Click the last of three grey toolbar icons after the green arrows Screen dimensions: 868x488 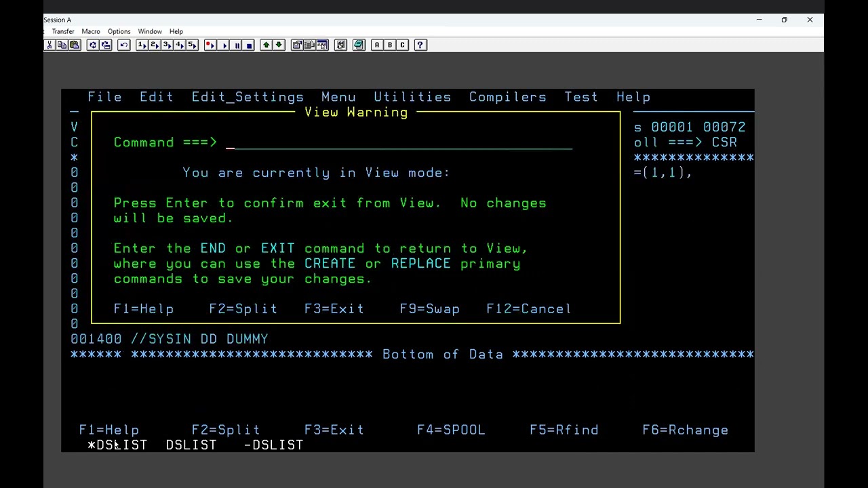tap(322, 45)
